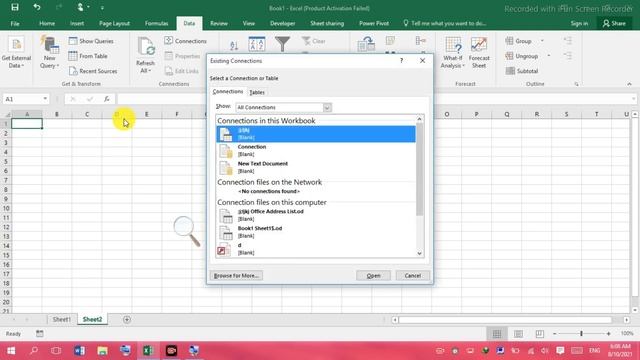Click Show Queries
640x360 pixels.
(91, 41)
